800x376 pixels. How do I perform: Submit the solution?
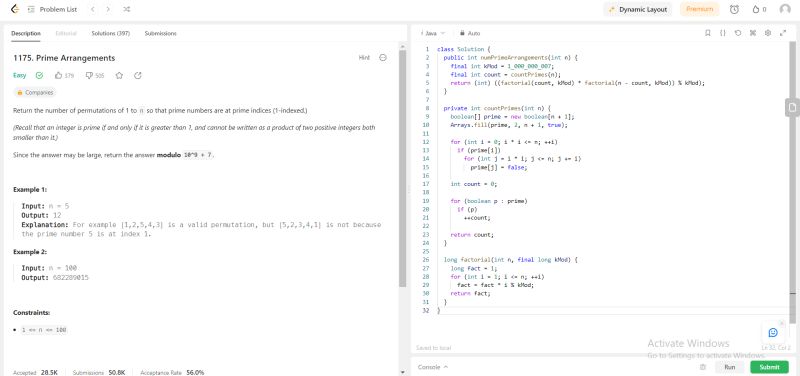pos(769,367)
